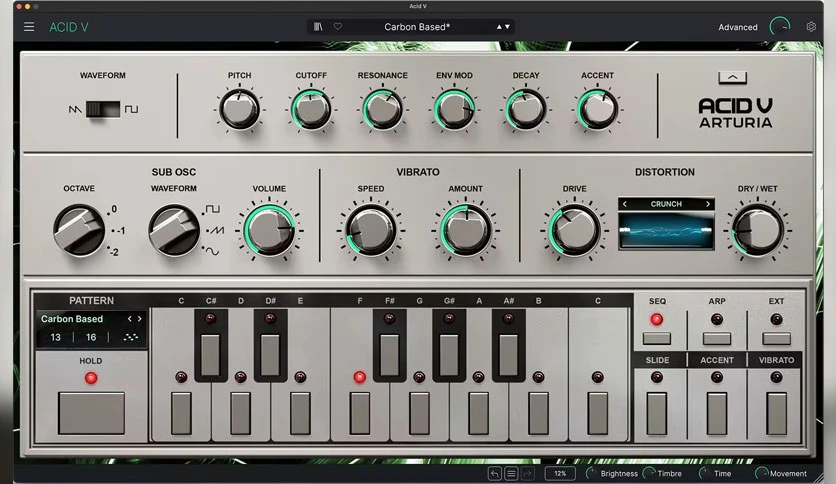Click the pattern length 16

(91, 337)
